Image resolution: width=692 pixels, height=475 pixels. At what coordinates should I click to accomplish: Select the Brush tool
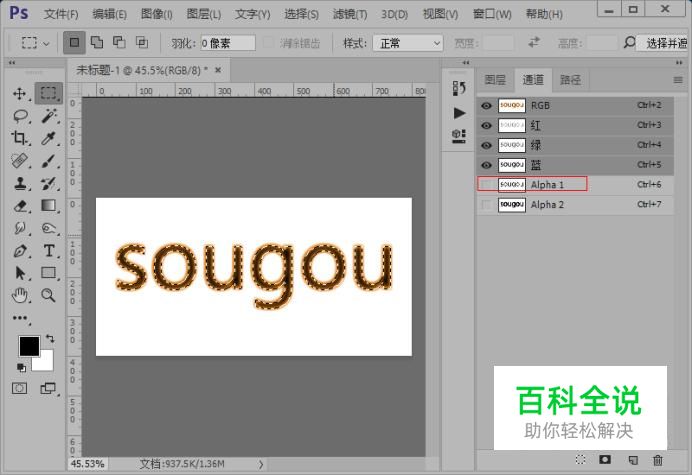(x=49, y=161)
